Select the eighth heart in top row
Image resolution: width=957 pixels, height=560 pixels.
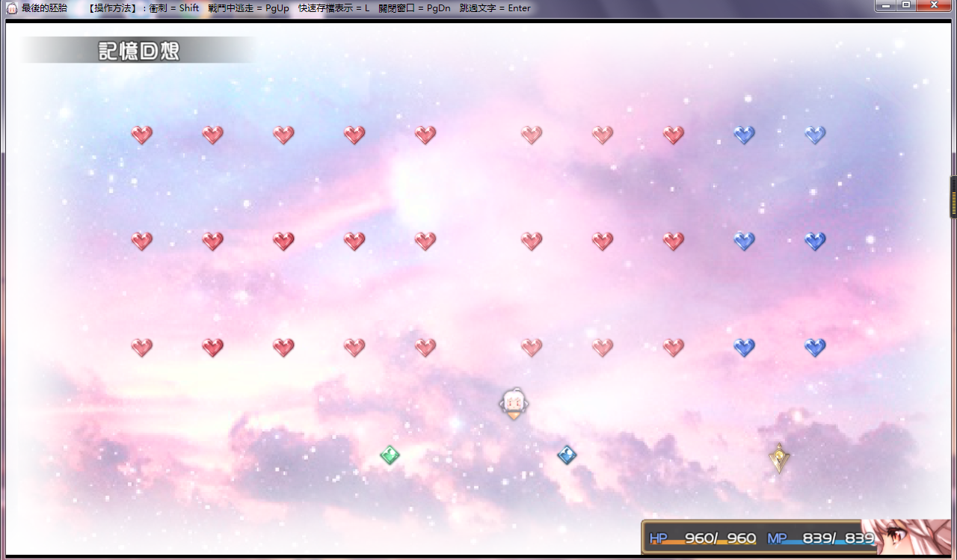[x=674, y=135]
